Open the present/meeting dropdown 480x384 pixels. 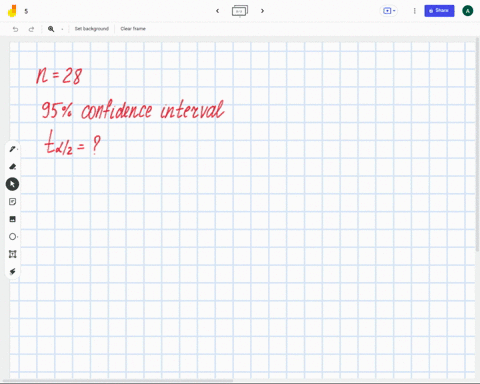389,11
